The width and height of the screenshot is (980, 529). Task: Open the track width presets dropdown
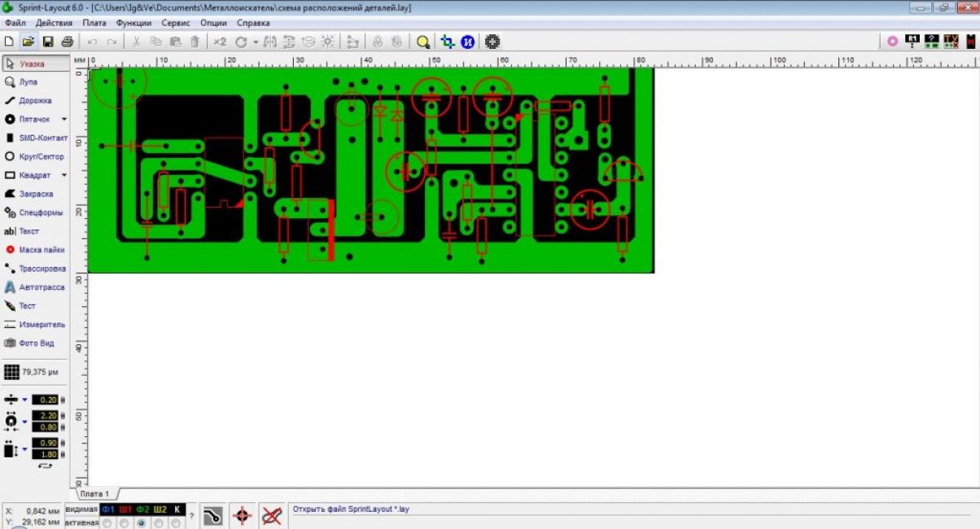(x=25, y=400)
